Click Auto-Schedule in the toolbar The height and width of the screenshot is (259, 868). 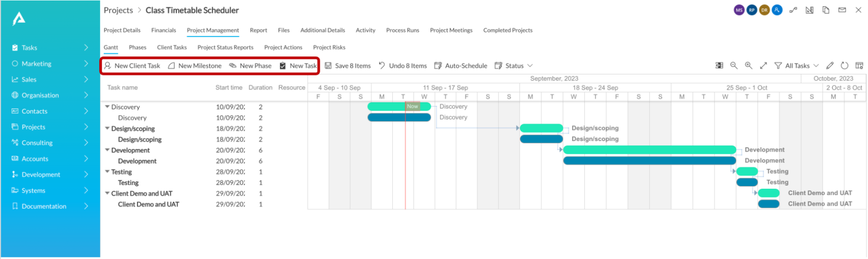(x=460, y=66)
